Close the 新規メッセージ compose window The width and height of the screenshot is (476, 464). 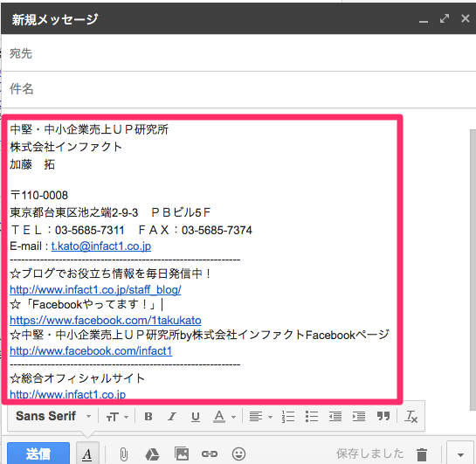coord(465,18)
